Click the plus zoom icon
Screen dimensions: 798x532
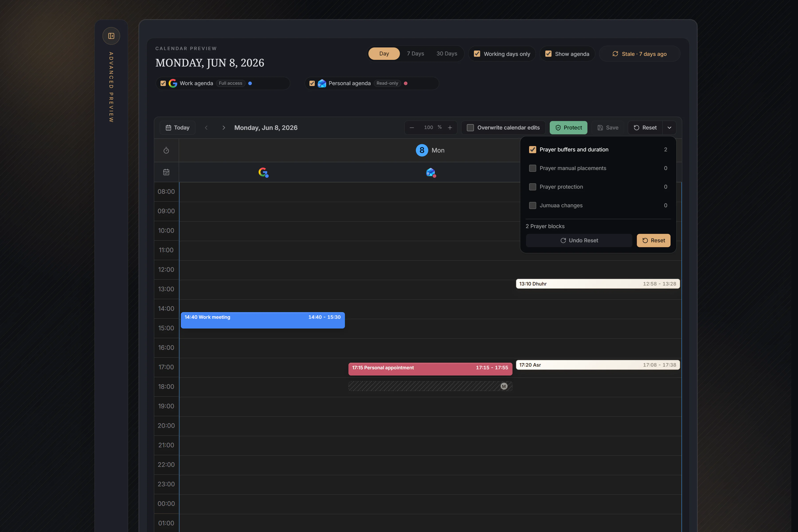(x=450, y=128)
